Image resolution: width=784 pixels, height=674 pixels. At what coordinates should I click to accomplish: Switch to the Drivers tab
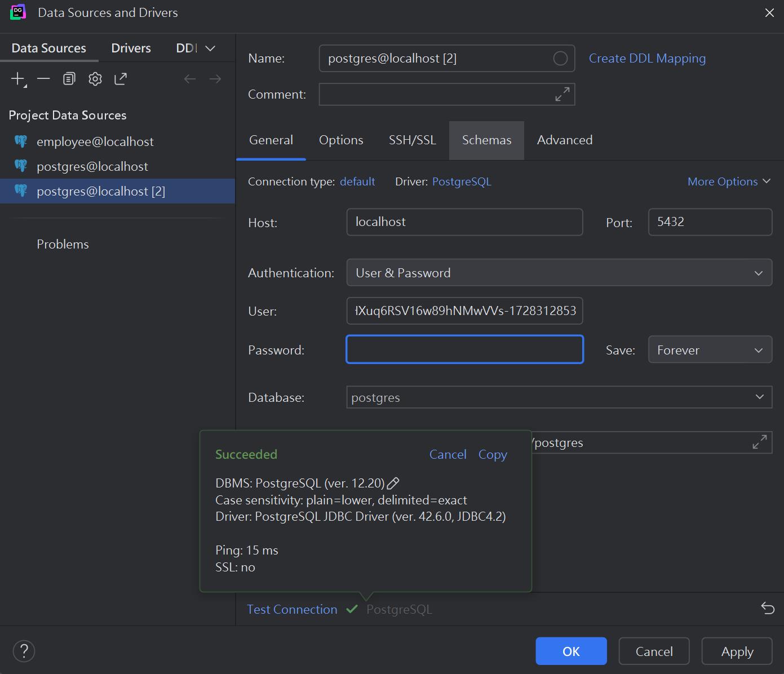(x=131, y=48)
